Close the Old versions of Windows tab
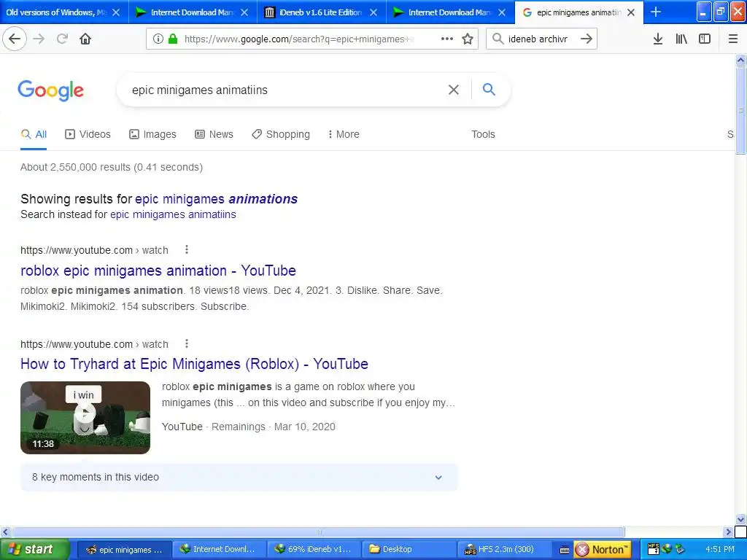Screen dimensions: 747x560 116,12
